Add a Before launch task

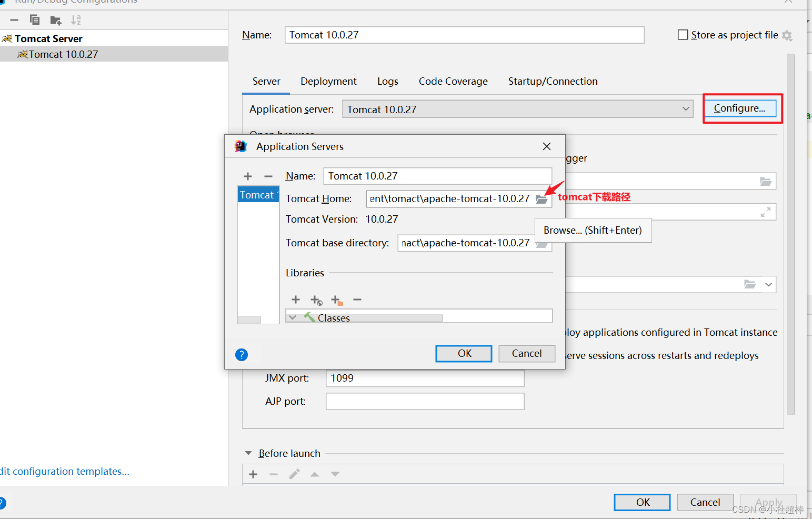(x=253, y=474)
